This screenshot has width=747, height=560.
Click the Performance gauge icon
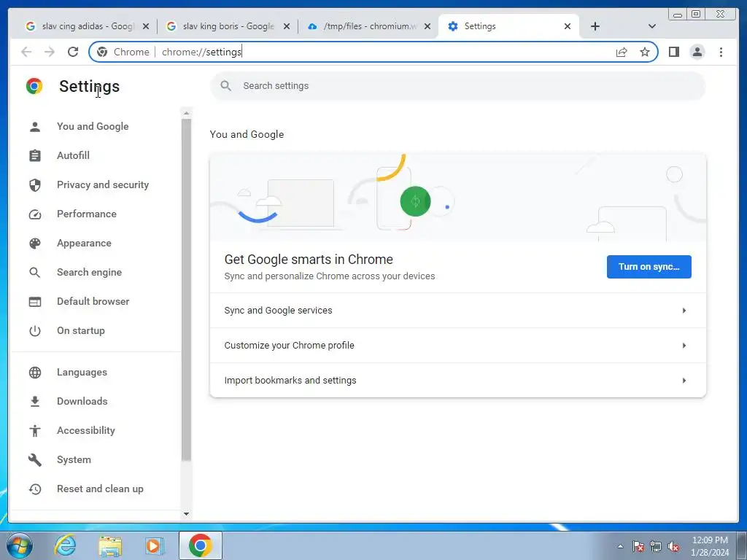click(x=35, y=214)
